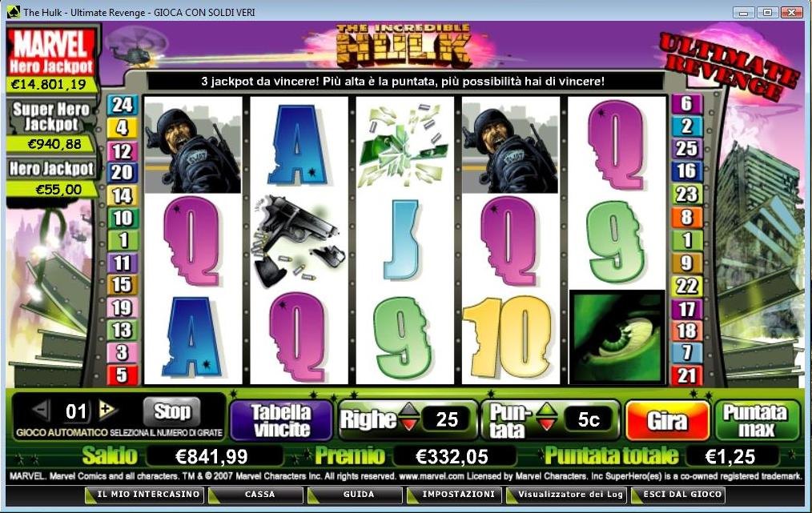
Task: Decrease the auto-spin count with the left arrow
Action: 40,411
